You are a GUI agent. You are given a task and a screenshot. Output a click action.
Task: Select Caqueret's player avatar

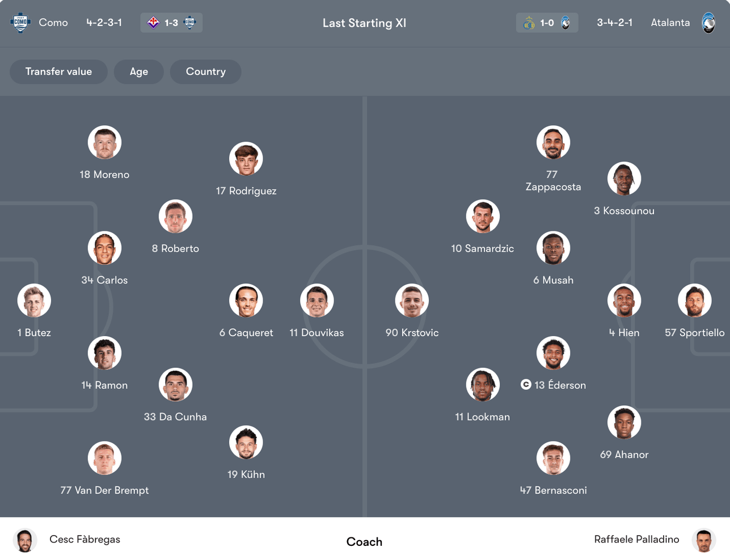[x=246, y=301]
